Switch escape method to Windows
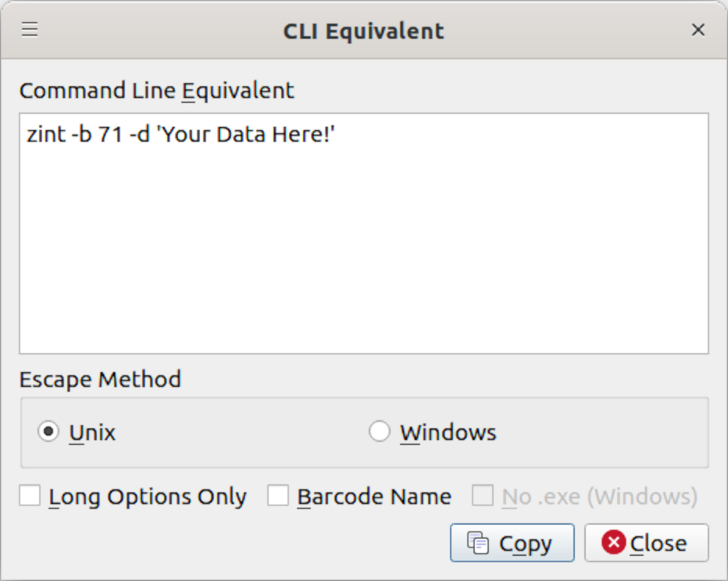This screenshot has width=728, height=581. 380,430
